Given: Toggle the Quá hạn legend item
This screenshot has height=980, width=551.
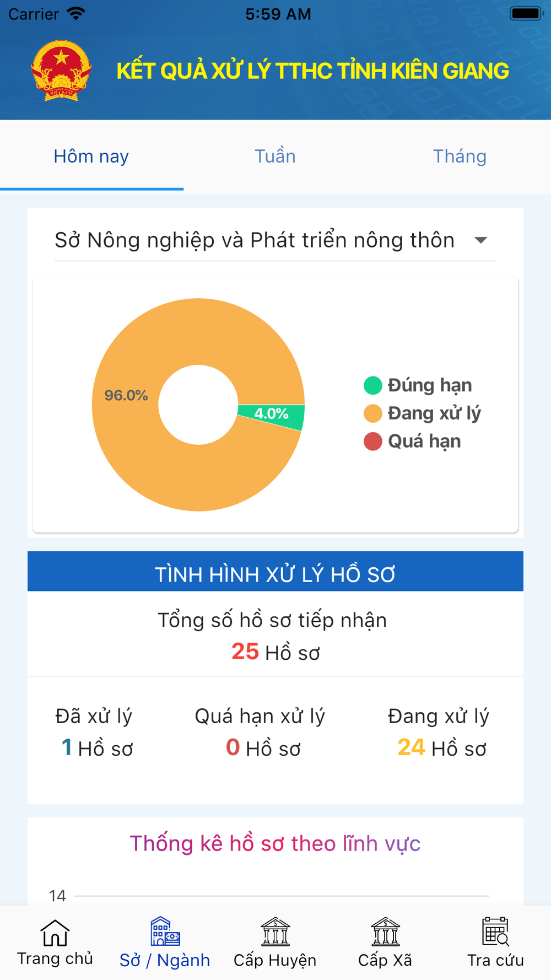Looking at the screenshot, I should [412, 441].
